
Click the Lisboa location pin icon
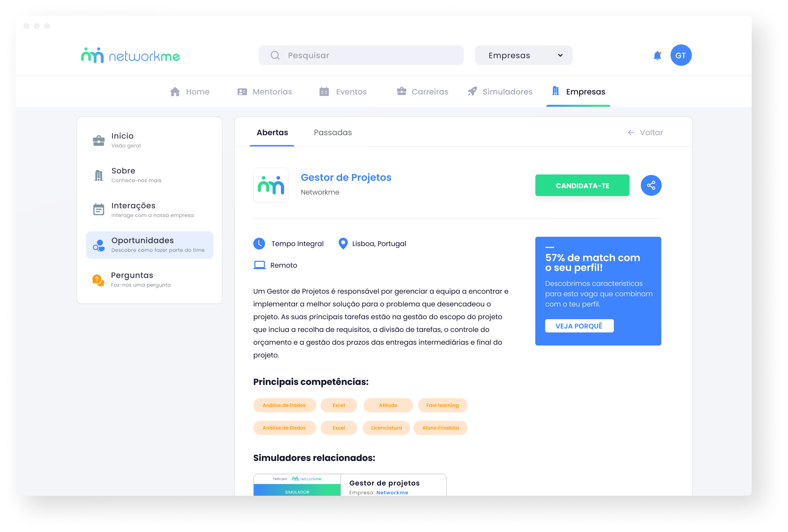[343, 244]
